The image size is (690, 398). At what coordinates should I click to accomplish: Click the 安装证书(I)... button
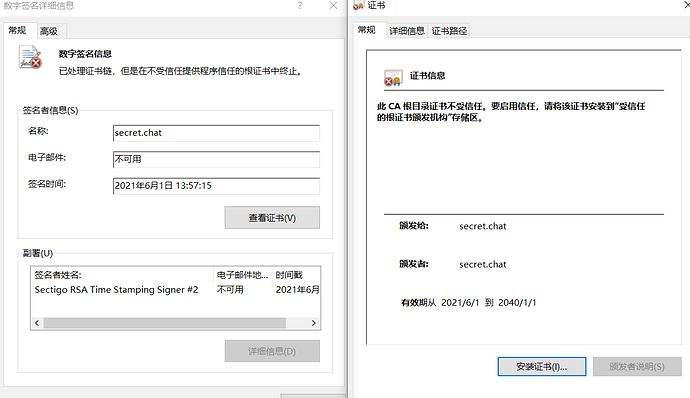[542, 366]
